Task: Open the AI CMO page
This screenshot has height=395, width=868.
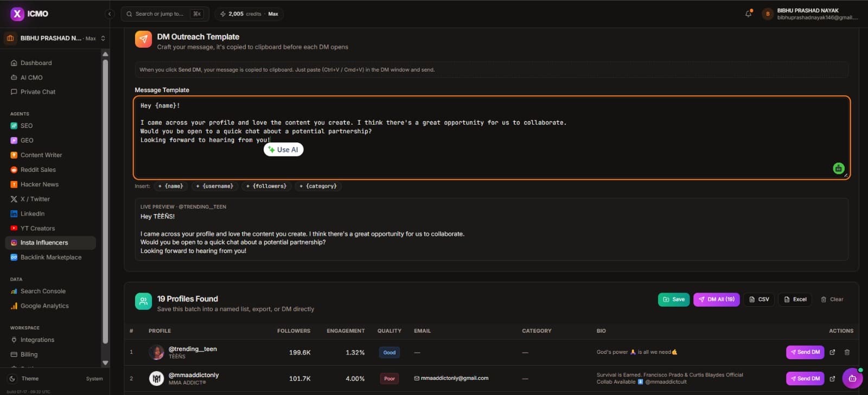Action: coord(31,77)
